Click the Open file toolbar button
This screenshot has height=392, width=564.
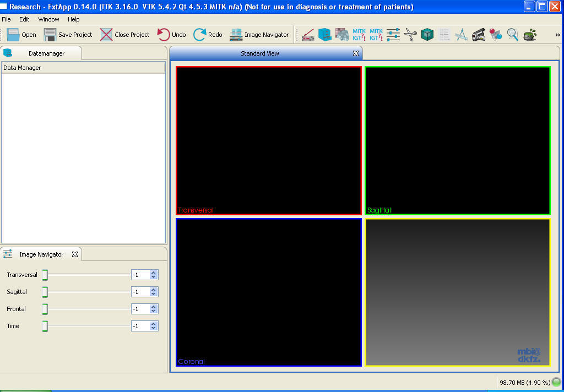(x=21, y=35)
